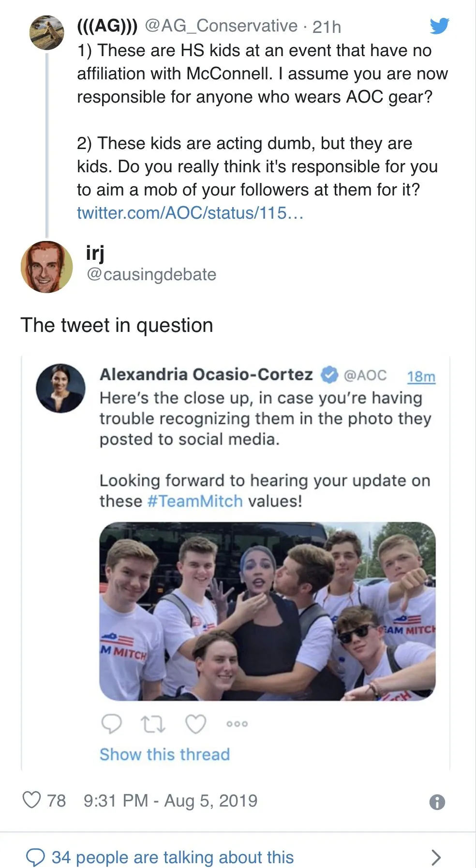
Task: Click the 9:31 PM - Aug 5, 2019 timestamp
Action: point(170,801)
